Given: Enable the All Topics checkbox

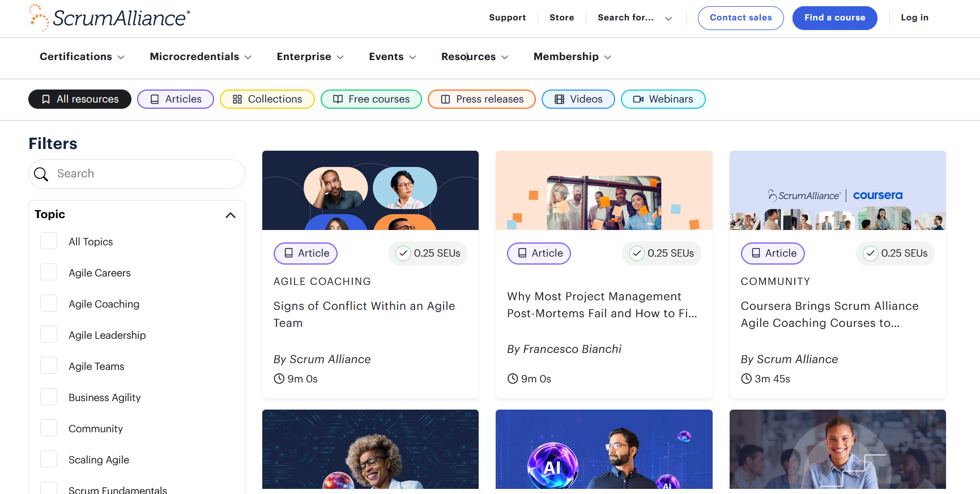Looking at the screenshot, I should [49, 241].
